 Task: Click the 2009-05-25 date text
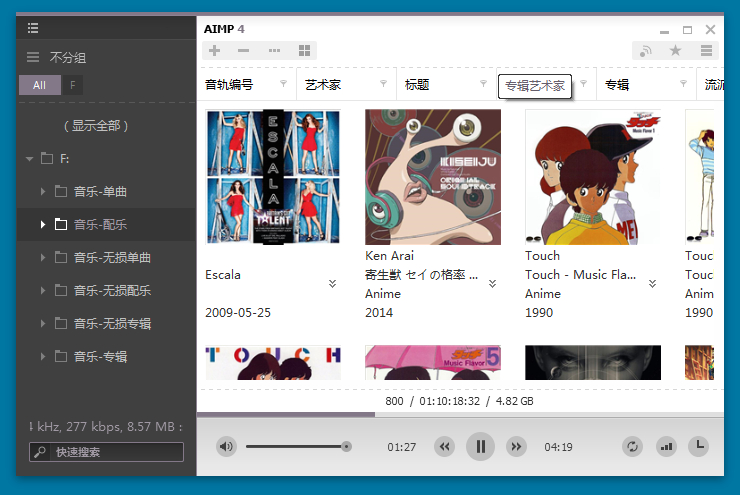pyautogui.click(x=238, y=313)
